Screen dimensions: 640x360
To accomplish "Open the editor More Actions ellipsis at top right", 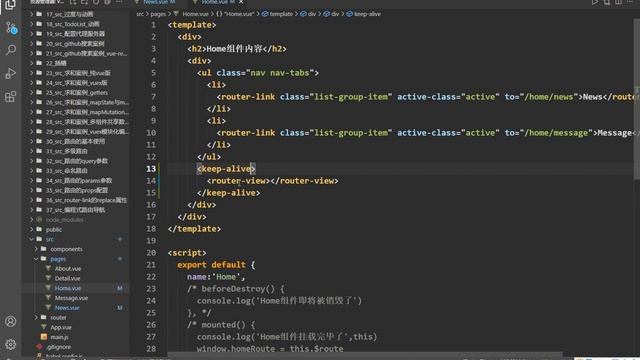I will click(630, 2).
